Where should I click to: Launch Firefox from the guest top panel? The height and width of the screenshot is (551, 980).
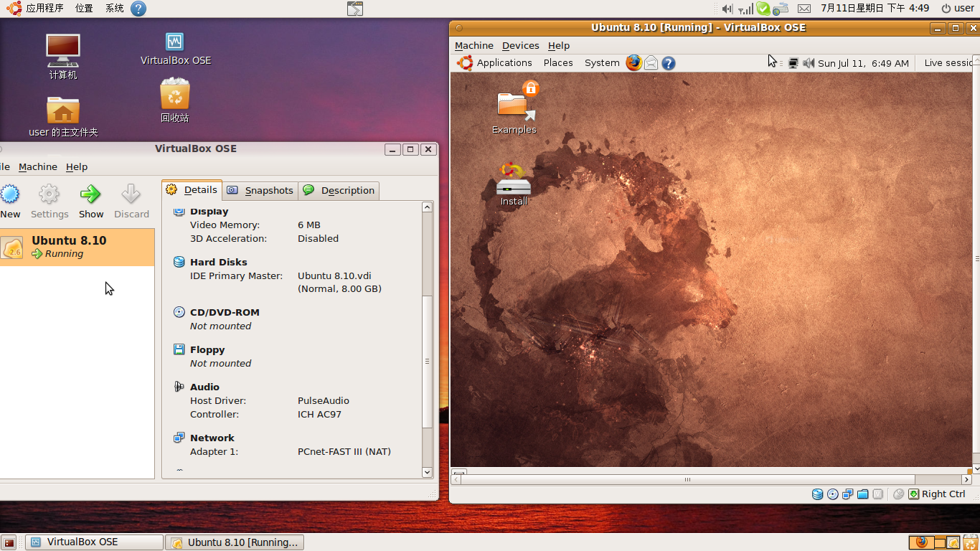click(634, 62)
